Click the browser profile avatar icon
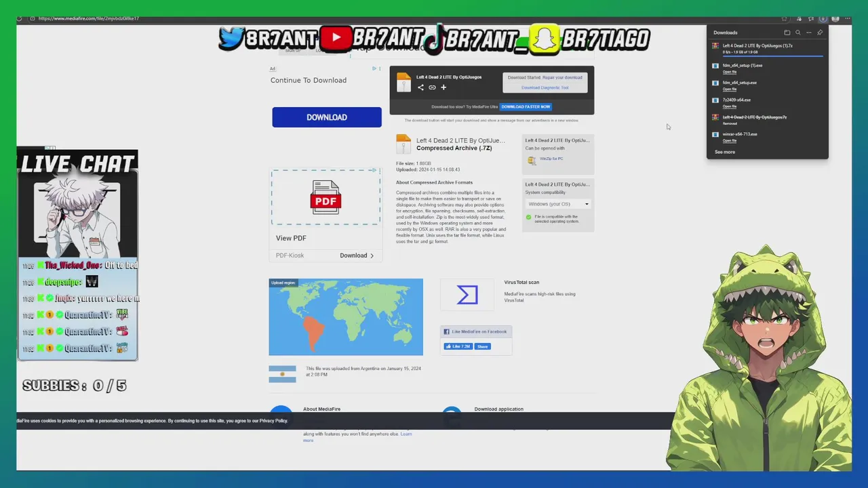Image resolution: width=868 pixels, height=488 pixels. click(835, 18)
